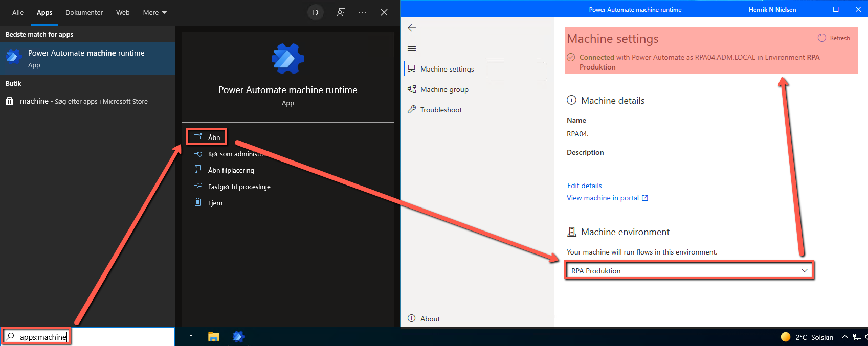Expand the RPA Produktion environment dropdown
Screen dimensions: 868x346
[689, 270]
